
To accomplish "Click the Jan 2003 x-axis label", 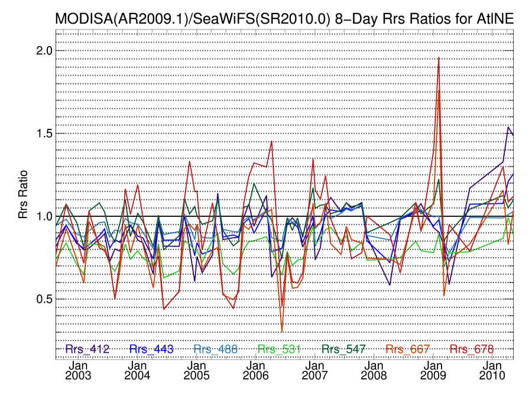I will pos(79,371).
